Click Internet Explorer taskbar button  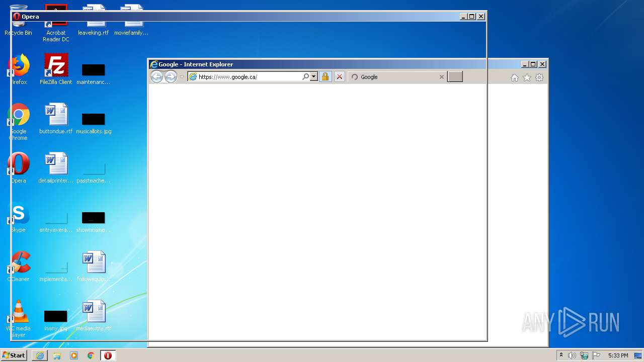click(40, 355)
